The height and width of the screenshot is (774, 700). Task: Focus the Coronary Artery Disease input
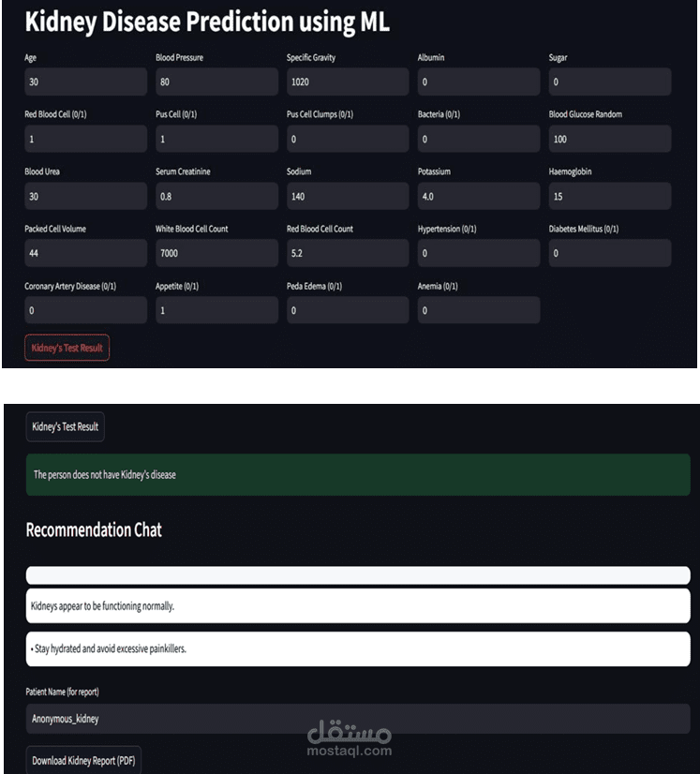pos(85,310)
